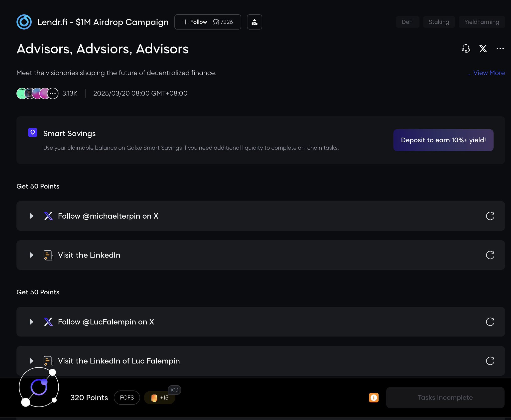Click the Smart Savings heading
This screenshot has height=420, width=511.
tap(69, 134)
